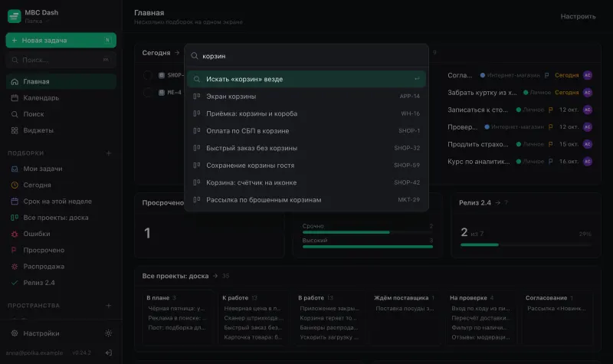The width and height of the screenshot is (613, 364).
Task: Click the search icon in Искать везде row
Action: coord(197,79)
